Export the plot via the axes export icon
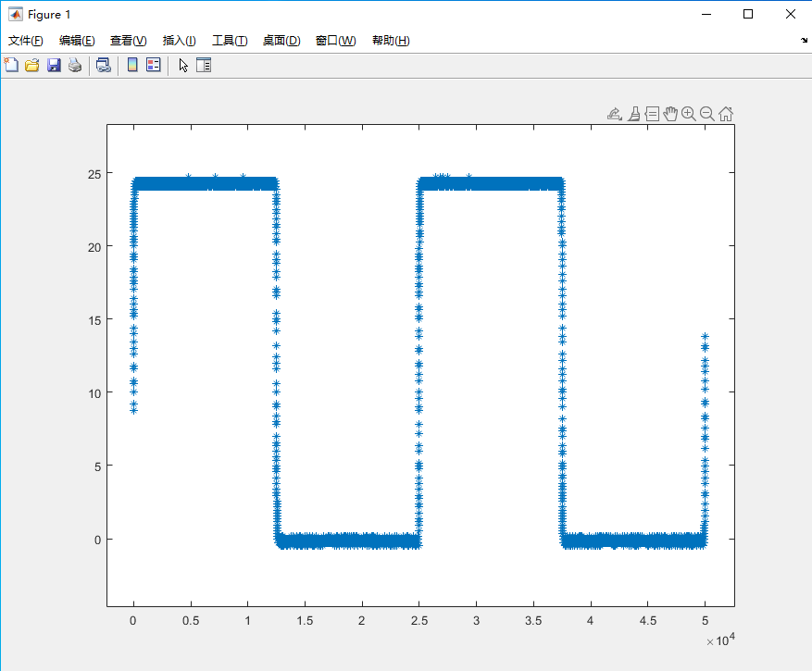Image resolution: width=812 pixels, height=671 pixels. (x=613, y=112)
